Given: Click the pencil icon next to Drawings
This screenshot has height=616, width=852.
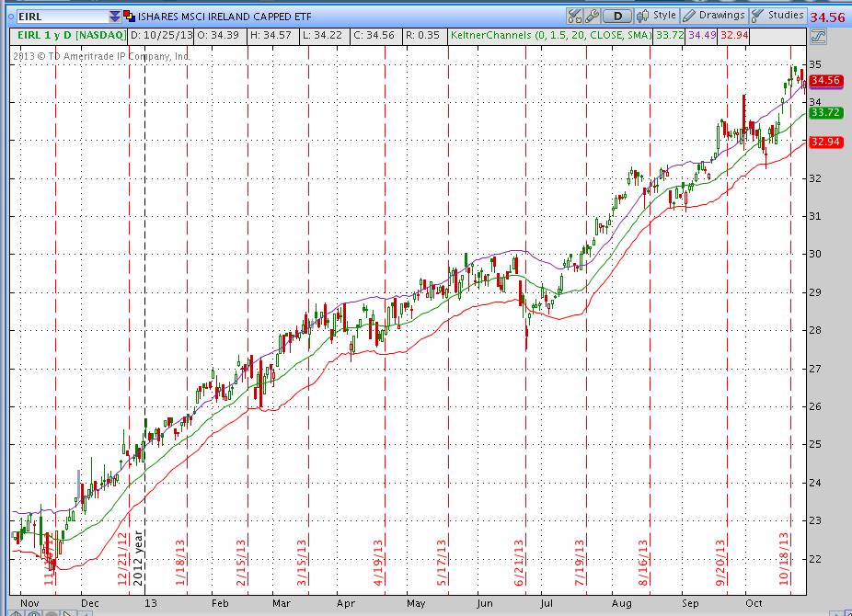Looking at the screenshot, I should tap(689, 16).
